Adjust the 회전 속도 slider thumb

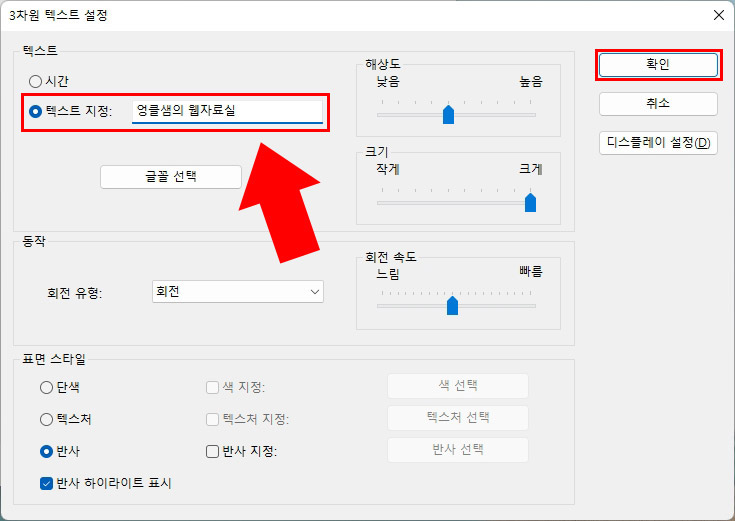pos(452,306)
